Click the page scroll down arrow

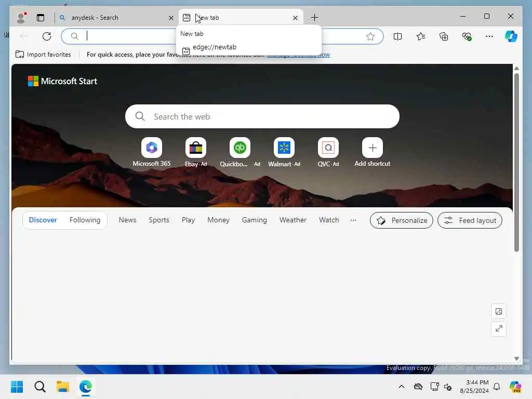click(x=516, y=358)
